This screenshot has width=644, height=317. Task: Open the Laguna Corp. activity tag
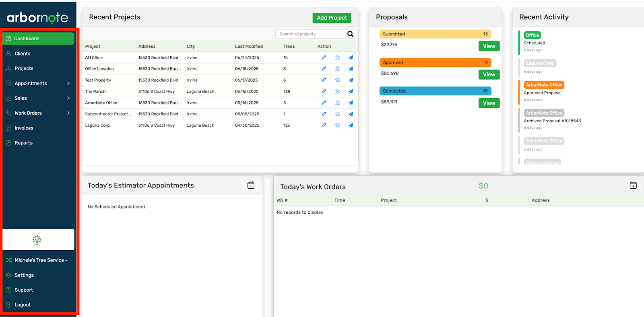click(540, 63)
